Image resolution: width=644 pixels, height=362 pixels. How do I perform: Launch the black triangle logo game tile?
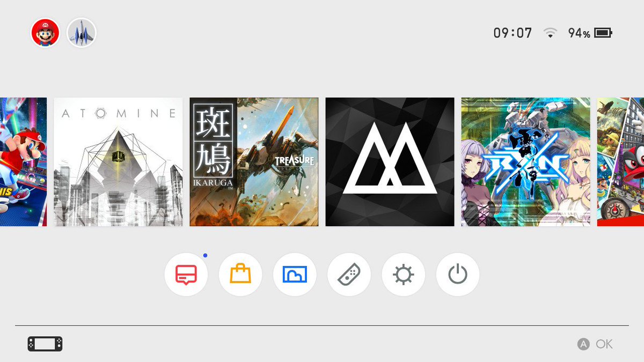coord(390,162)
